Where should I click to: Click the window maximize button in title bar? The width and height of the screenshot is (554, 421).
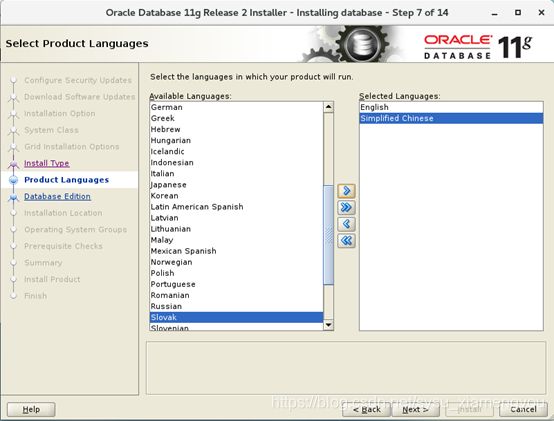[518, 13]
